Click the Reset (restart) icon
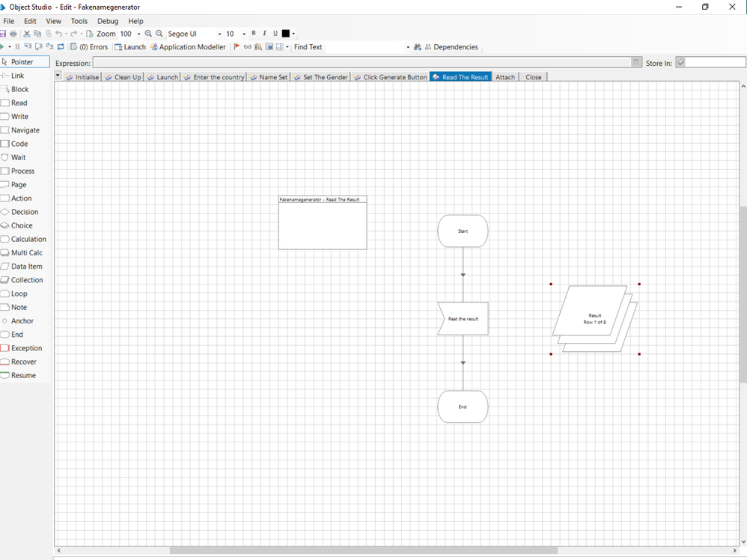This screenshot has width=747, height=560. [x=61, y=46]
